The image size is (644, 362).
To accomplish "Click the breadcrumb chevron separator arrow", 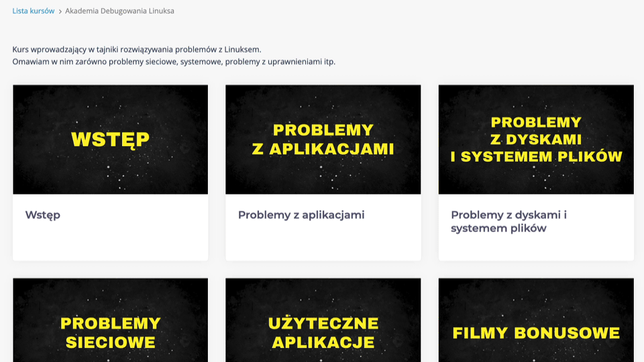I will pyautogui.click(x=60, y=11).
